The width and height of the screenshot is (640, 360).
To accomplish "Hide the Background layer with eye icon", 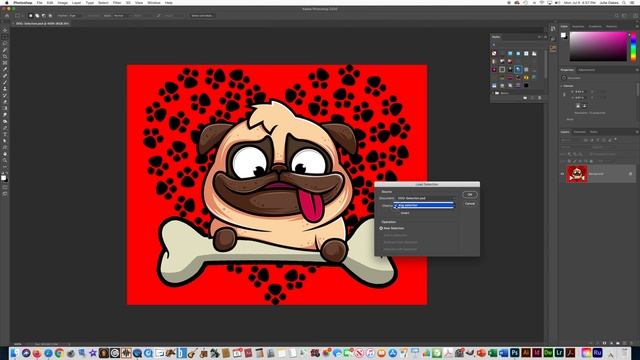I will [562, 173].
